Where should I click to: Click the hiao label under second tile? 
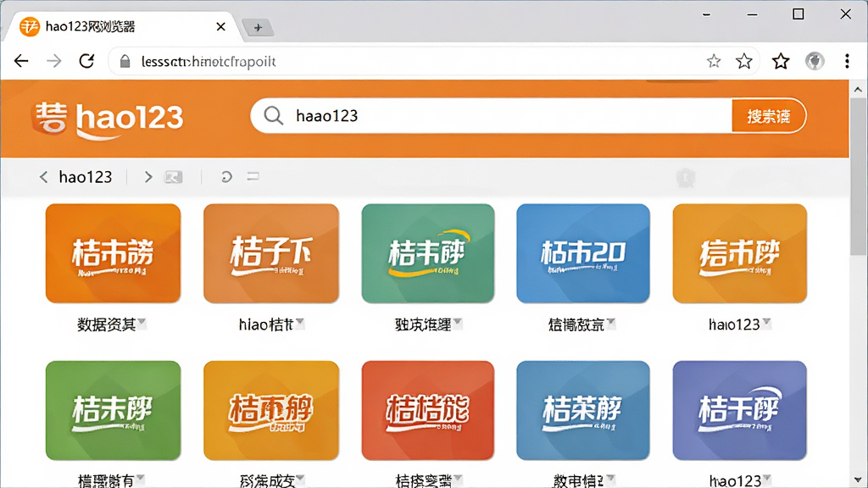pyautogui.click(x=265, y=324)
